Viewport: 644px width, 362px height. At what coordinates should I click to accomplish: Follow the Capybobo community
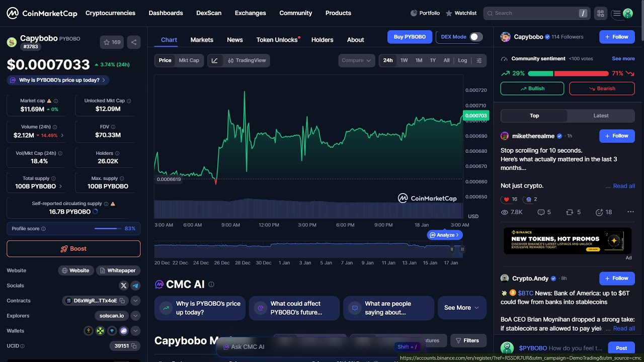[x=617, y=37]
